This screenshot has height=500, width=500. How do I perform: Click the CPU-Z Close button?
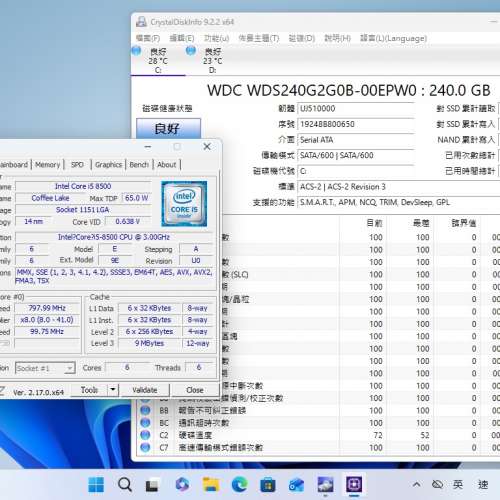click(x=195, y=390)
